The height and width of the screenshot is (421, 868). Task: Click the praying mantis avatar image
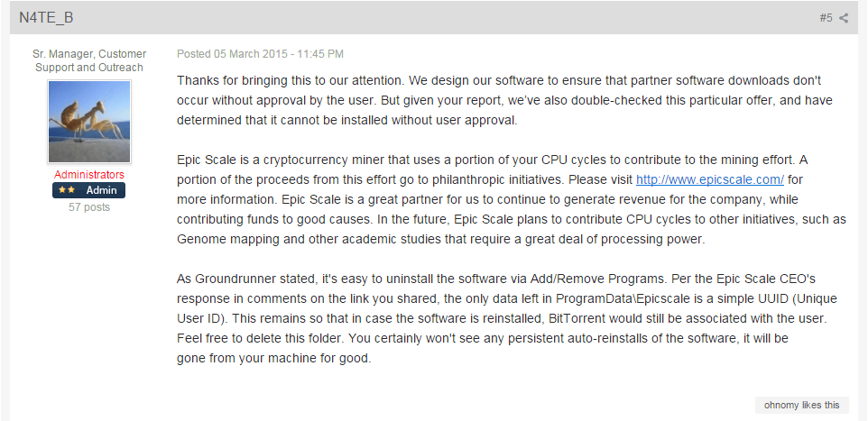[89, 122]
